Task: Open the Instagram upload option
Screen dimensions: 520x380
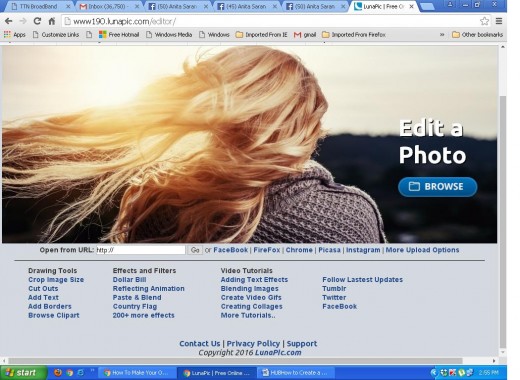Action: coord(363,250)
